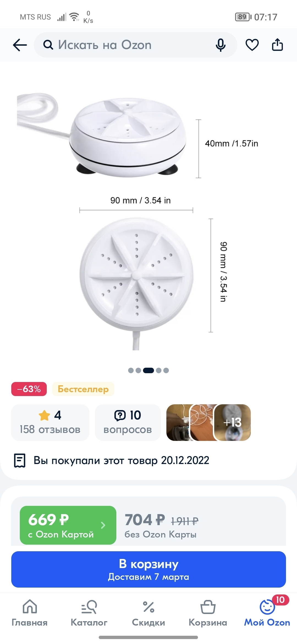This screenshot has width=297, height=644.
Task: Tap the microphone voice search icon
Action: coord(221,45)
